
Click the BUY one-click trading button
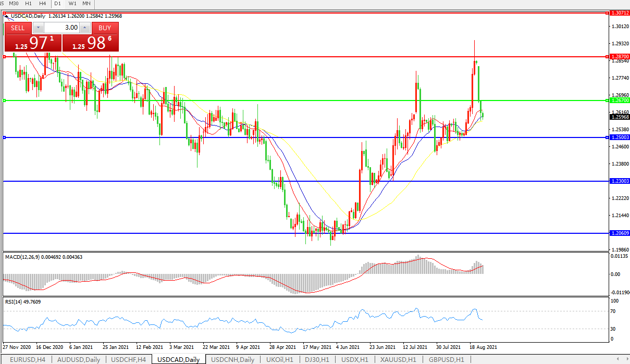click(105, 28)
